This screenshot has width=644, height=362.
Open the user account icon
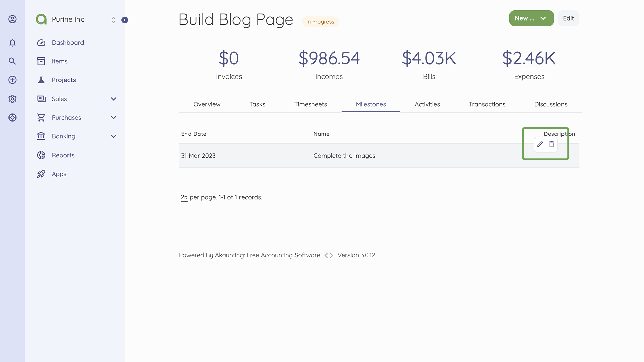click(12, 19)
